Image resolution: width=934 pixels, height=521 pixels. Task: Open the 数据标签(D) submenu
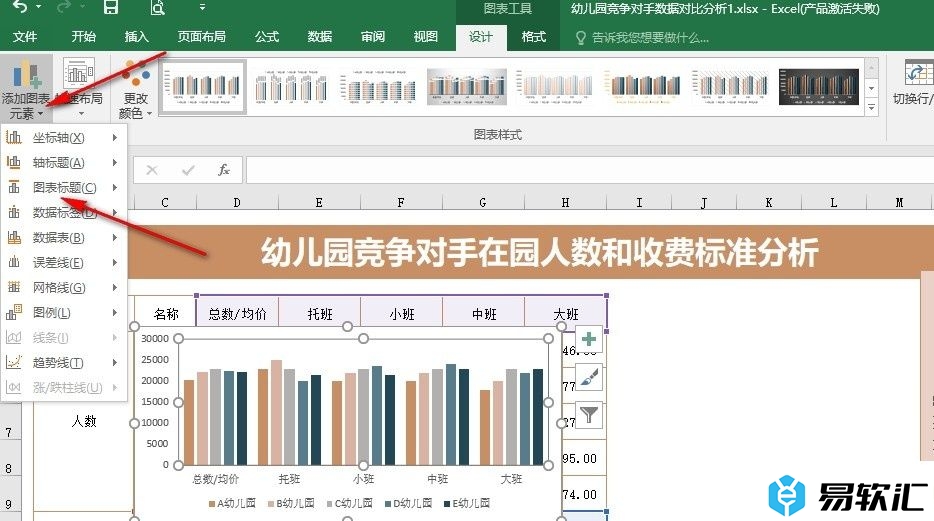64,213
